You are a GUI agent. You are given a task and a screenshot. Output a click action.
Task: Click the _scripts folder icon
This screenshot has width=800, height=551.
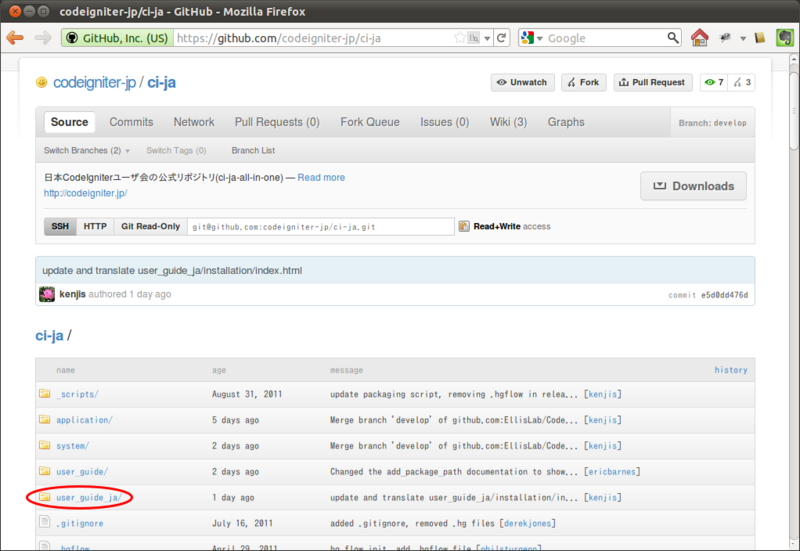[45, 394]
